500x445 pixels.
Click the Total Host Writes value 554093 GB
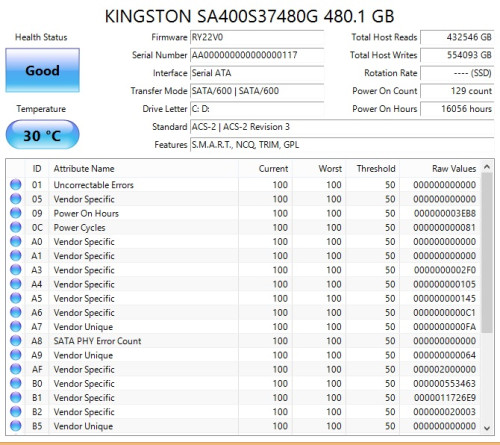coord(457,55)
